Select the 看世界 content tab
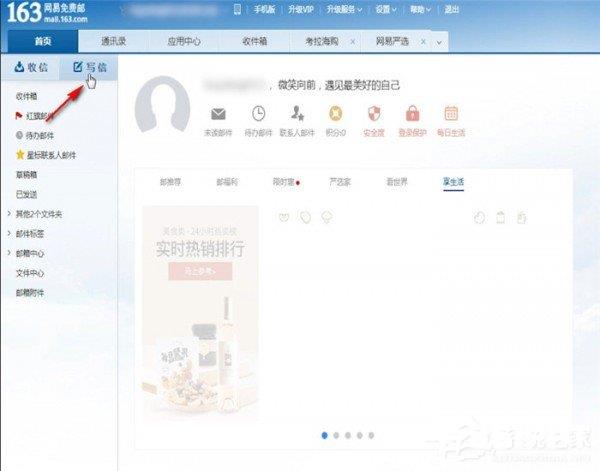600x471 pixels. pos(397,182)
